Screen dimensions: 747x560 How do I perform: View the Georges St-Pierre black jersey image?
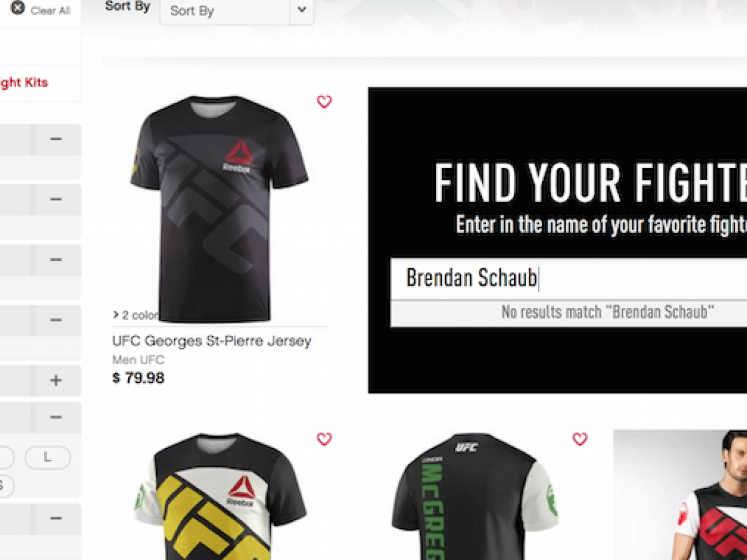pos(219,208)
